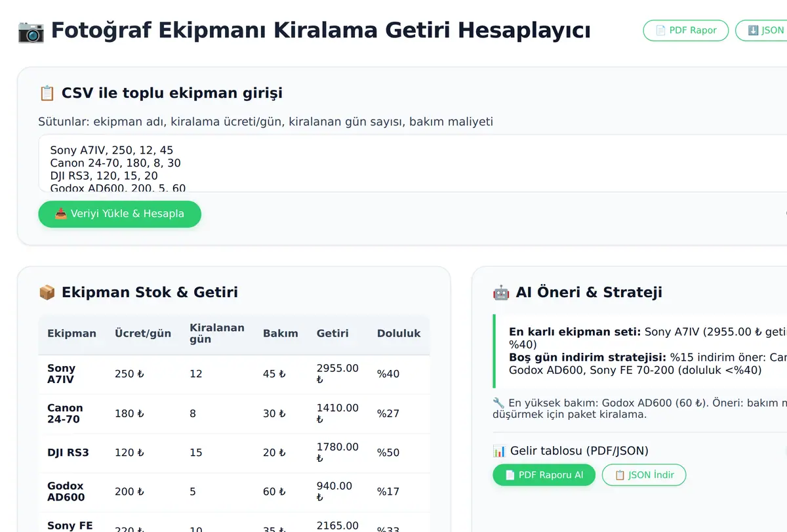Click the Gelir tablosu (PDF/JSON) label

tap(578, 451)
